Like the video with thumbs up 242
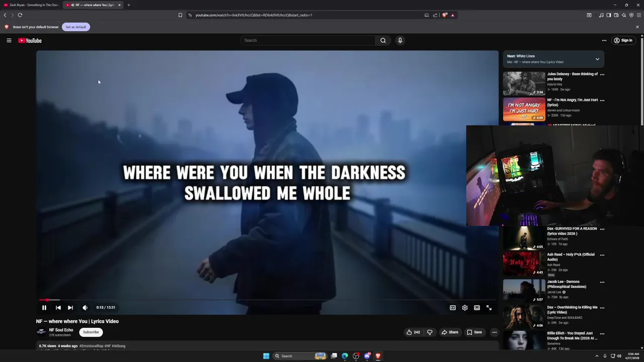The width and height of the screenshot is (644, 362). (x=414, y=332)
